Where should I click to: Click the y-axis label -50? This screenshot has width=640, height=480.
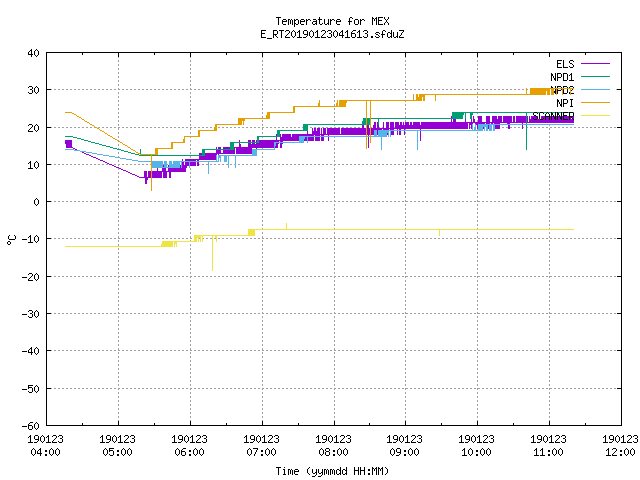pyautogui.click(x=31, y=389)
